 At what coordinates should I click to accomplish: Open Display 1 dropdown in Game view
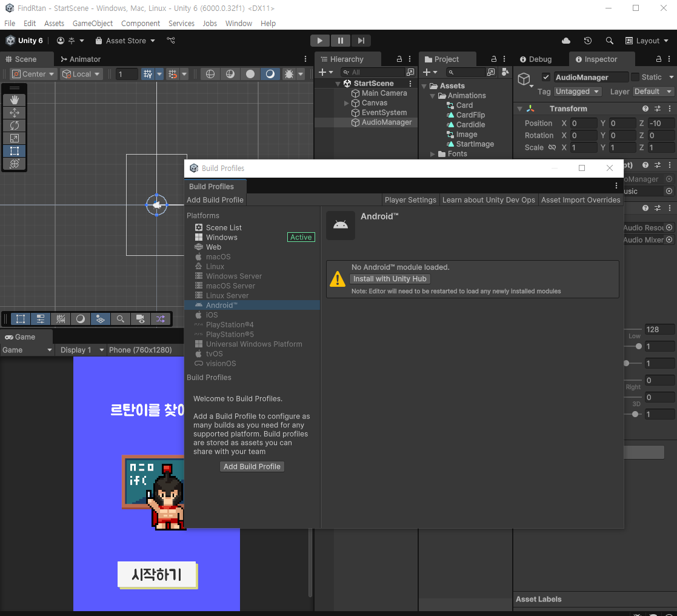(82, 350)
